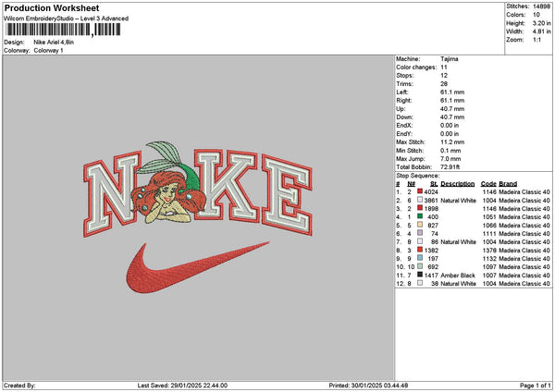
Task: Click the letter N in the embroidered logo
Action: coord(111,193)
